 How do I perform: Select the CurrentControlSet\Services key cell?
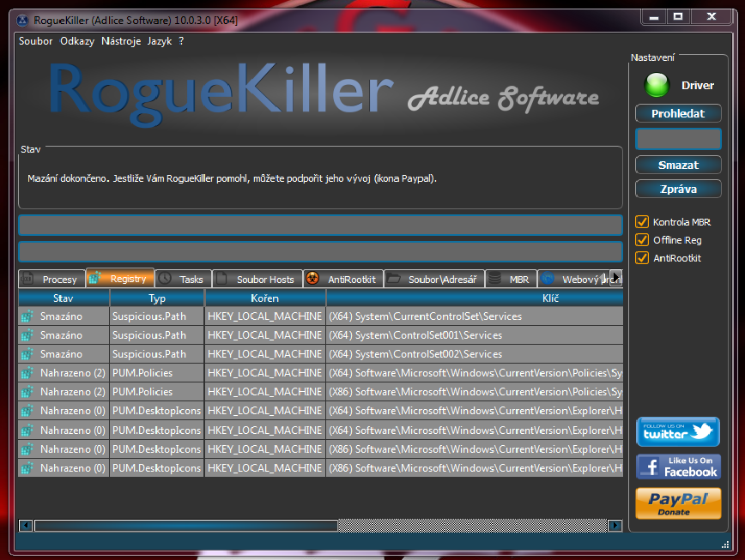coord(474,316)
